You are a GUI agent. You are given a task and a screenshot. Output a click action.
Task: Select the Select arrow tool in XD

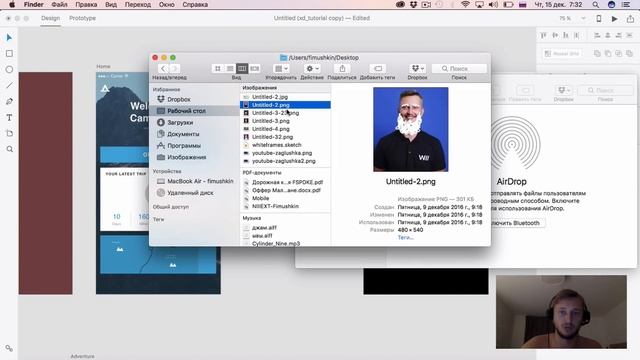(x=9, y=38)
